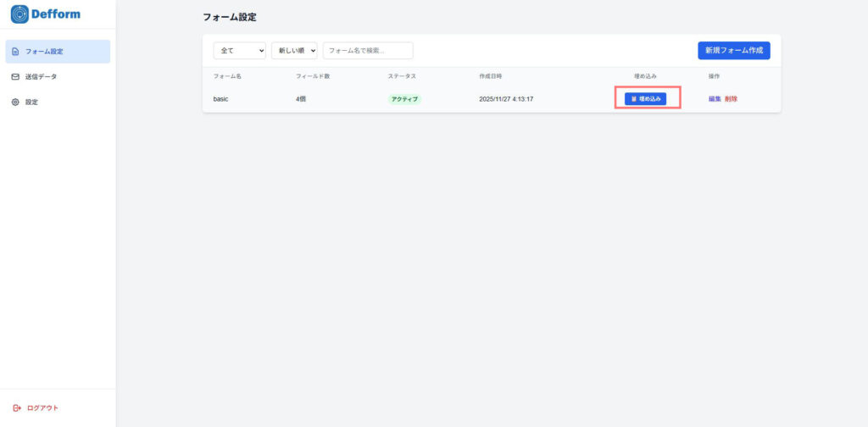The height and width of the screenshot is (427, 868).
Task: Open the 全て filter dropdown
Action: [239, 51]
